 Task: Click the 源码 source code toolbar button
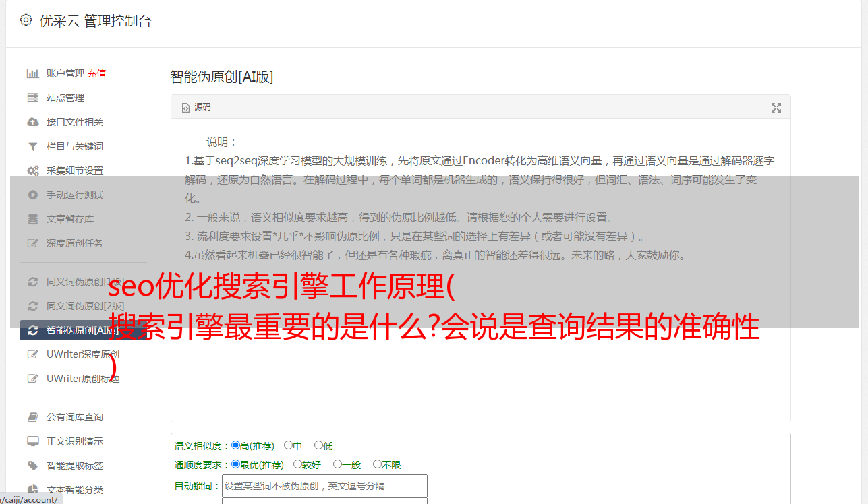click(196, 107)
